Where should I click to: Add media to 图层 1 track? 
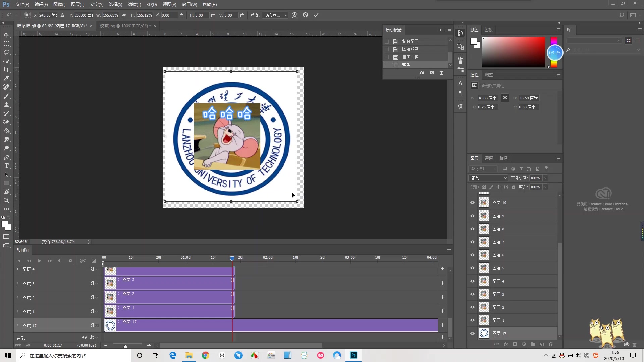click(x=442, y=311)
